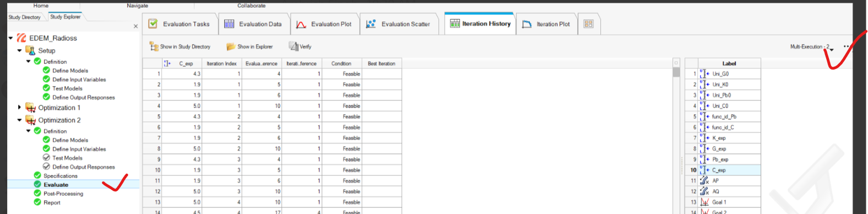868x214 pixels.
Task: Click the C_exp column header
Action: coord(182,63)
